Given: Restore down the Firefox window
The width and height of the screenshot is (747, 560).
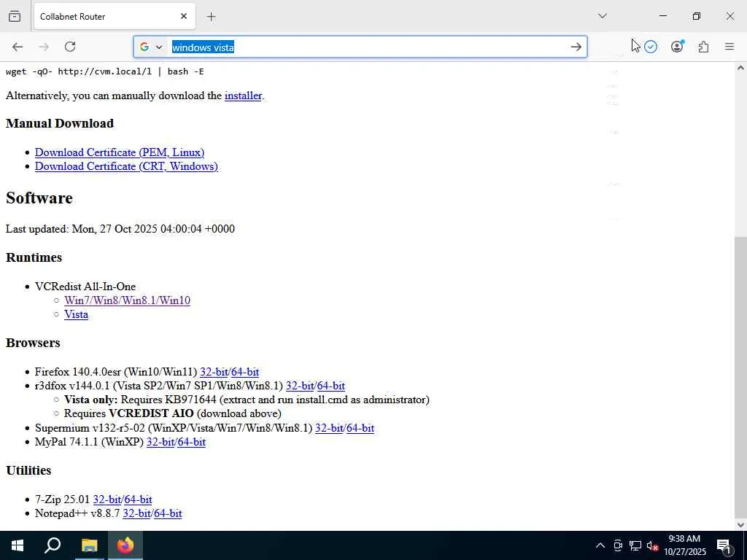Looking at the screenshot, I should click(697, 16).
